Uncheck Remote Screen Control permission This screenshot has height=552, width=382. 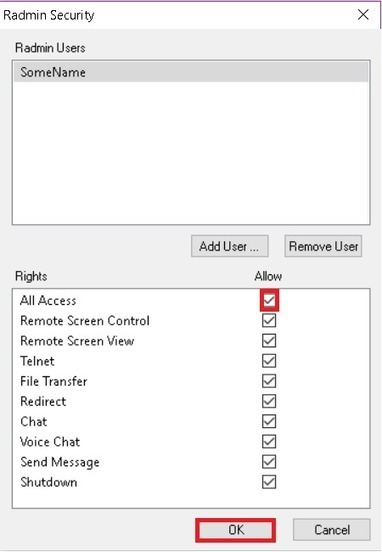pos(269,320)
